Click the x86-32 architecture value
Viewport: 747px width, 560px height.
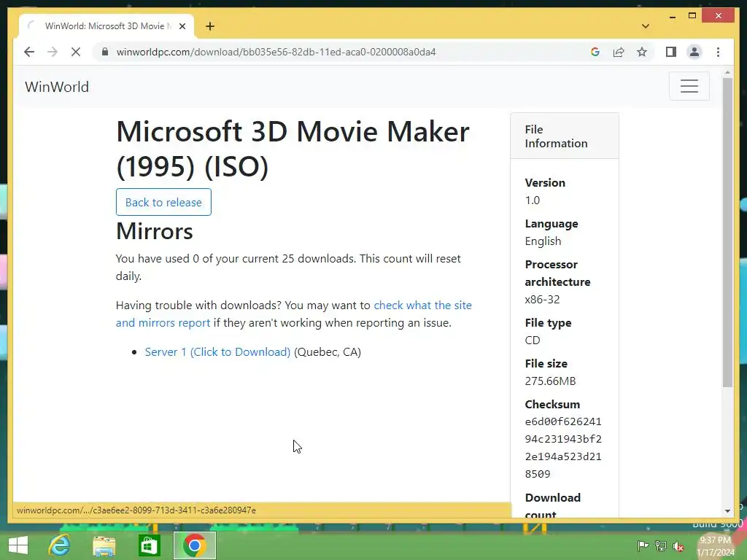542,300
